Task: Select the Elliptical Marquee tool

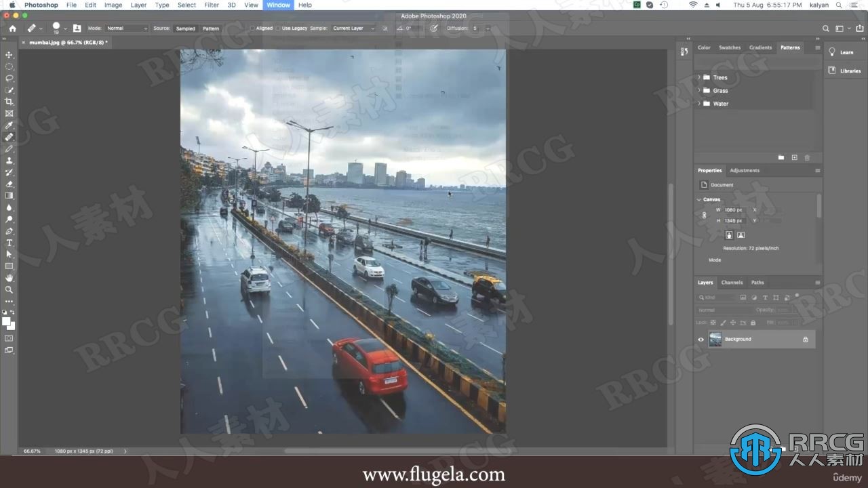Action: 9,66
